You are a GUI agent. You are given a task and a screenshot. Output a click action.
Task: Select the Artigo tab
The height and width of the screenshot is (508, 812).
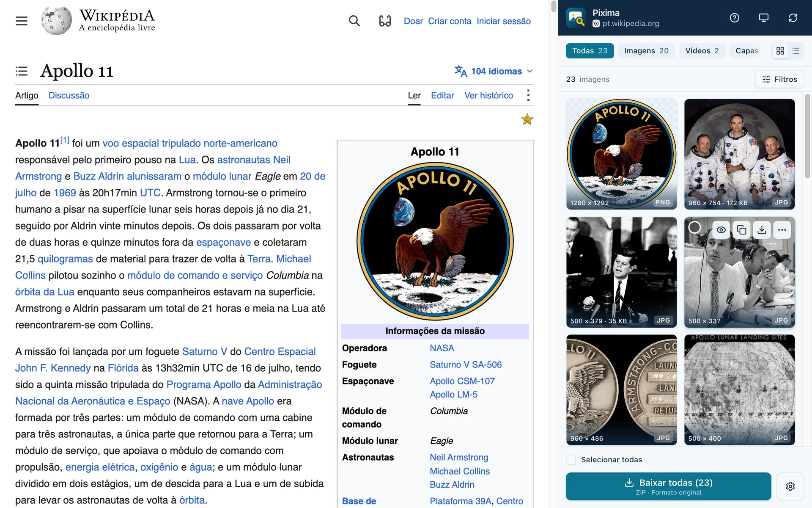click(x=27, y=95)
